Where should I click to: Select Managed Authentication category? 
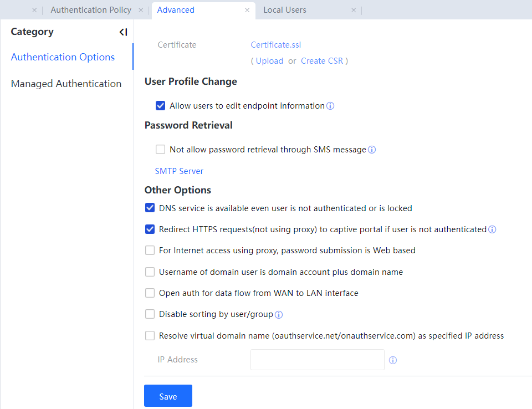pos(66,84)
